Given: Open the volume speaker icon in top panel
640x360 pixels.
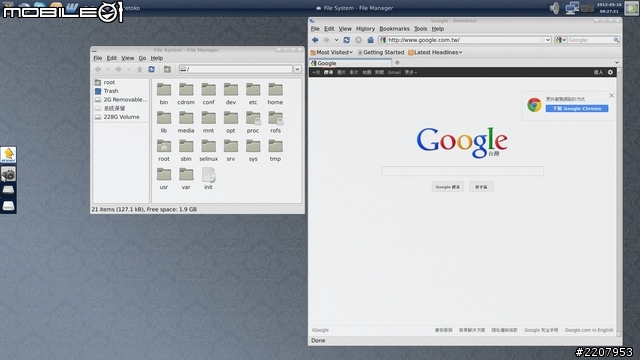Looking at the screenshot, I should [554, 8].
